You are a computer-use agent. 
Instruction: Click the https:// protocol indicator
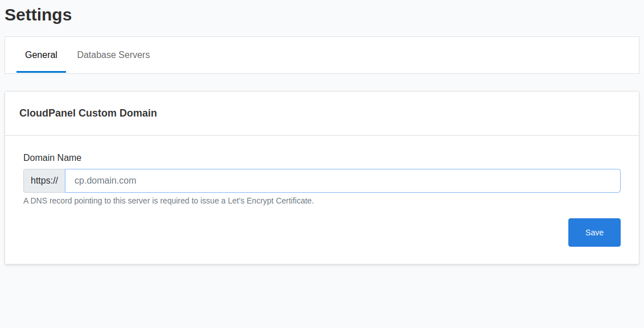pyautogui.click(x=44, y=180)
